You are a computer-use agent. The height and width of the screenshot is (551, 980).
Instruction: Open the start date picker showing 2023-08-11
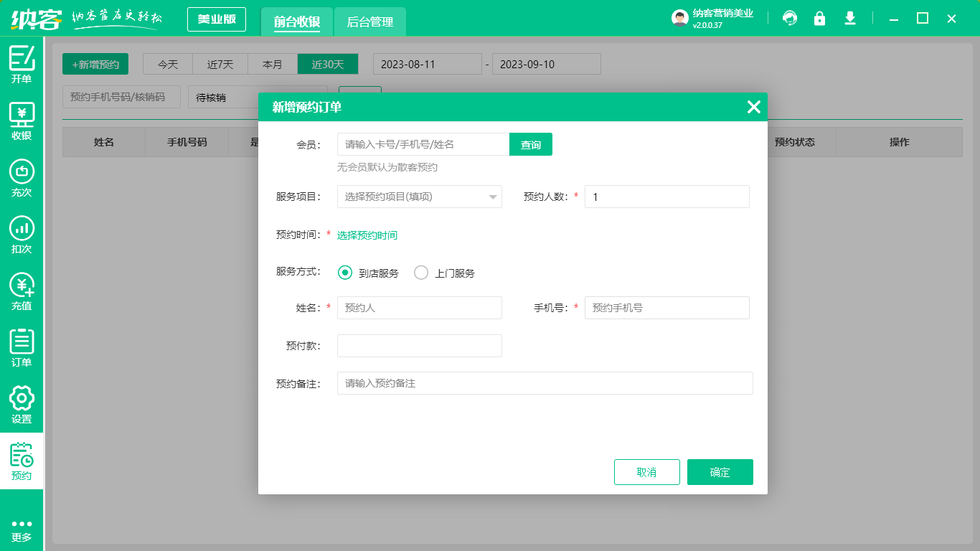(x=428, y=64)
